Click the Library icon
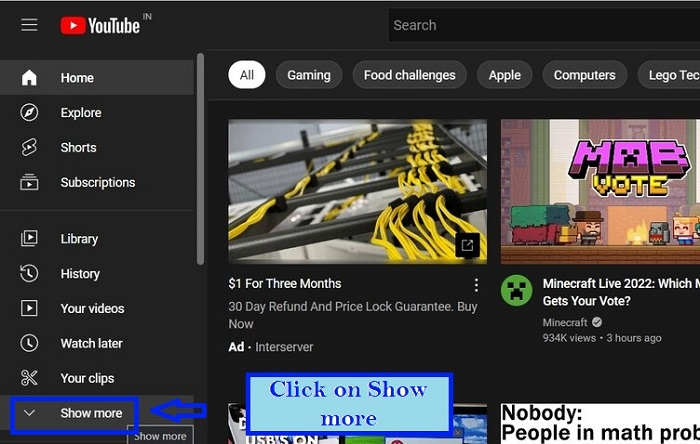 (29, 238)
